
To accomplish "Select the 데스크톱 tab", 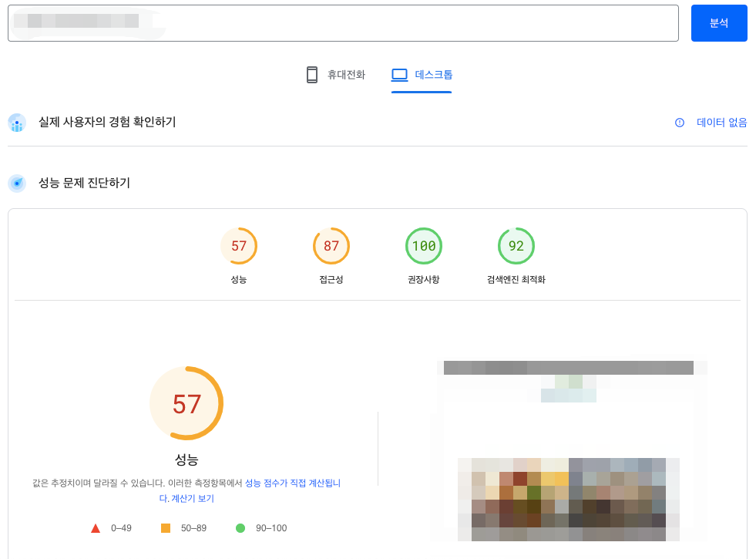I will coord(421,74).
